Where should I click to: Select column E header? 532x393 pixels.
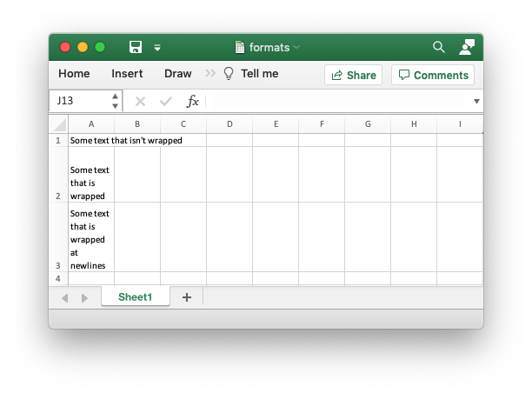click(x=276, y=124)
